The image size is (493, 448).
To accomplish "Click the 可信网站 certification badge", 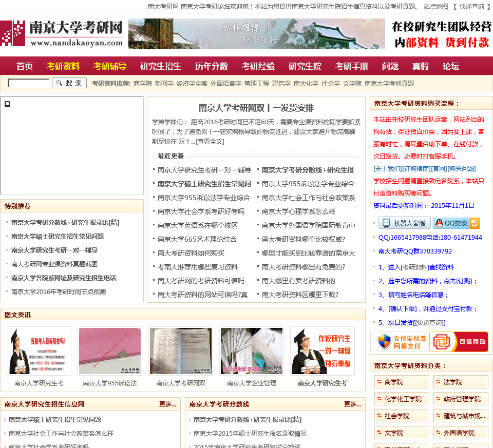I will (459, 342).
